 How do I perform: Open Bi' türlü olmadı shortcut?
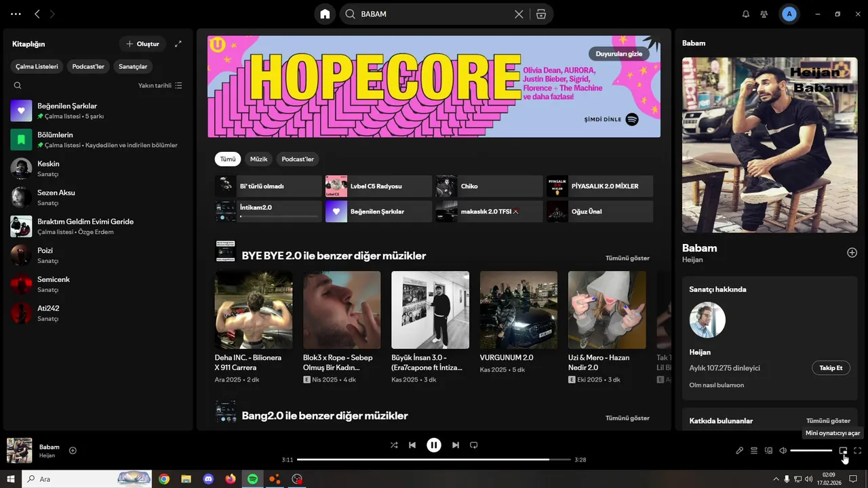pyautogui.click(x=269, y=186)
